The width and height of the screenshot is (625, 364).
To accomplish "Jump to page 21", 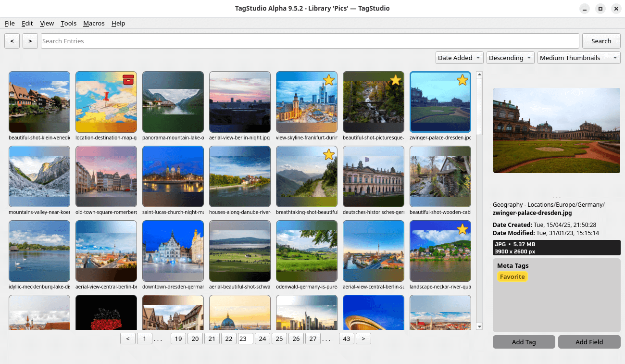I will [212, 339].
